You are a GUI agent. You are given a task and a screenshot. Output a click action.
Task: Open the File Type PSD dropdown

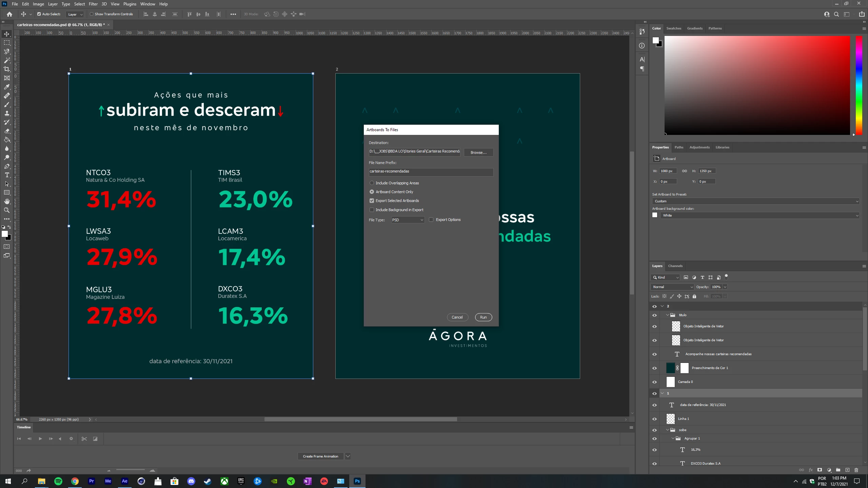[x=408, y=220]
